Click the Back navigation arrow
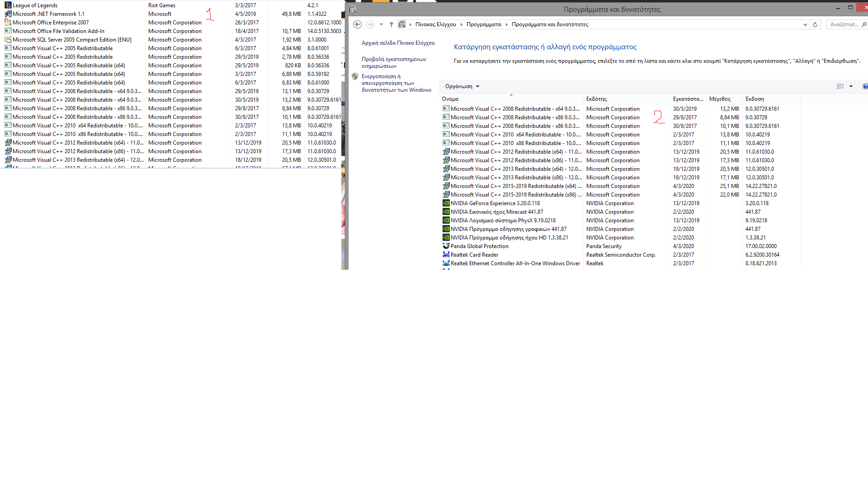The image size is (868, 488). tap(357, 24)
